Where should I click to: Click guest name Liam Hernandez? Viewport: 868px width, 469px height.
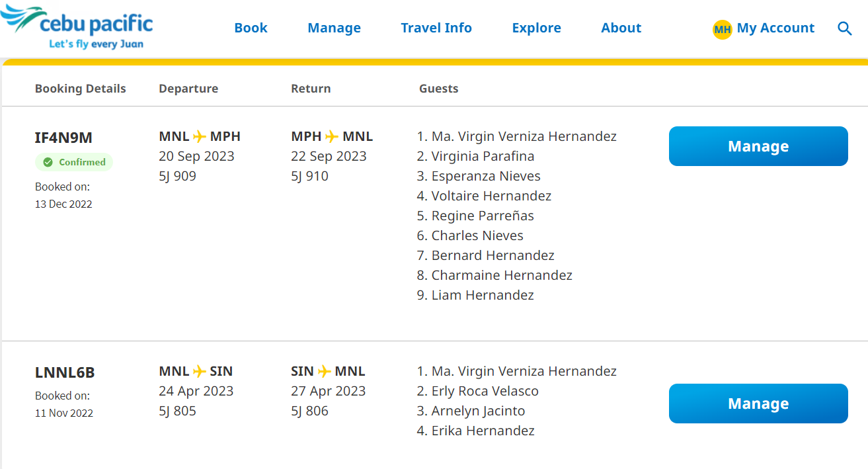pyautogui.click(x=483, y=295)
